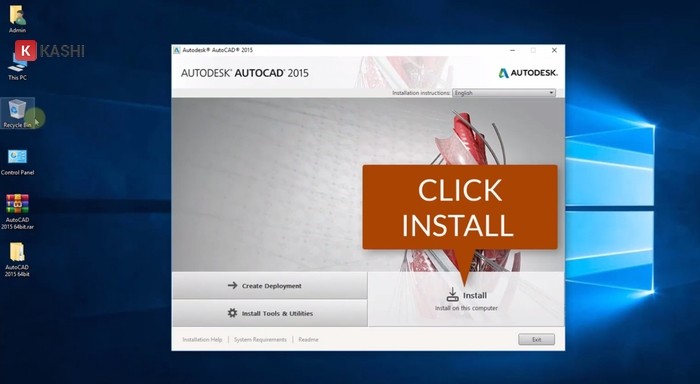Image resolution: width=700 pixels, height=384 pixels.
Task: Open the System Requirements link
Action: pyautogui.click(x=260, y=340)
